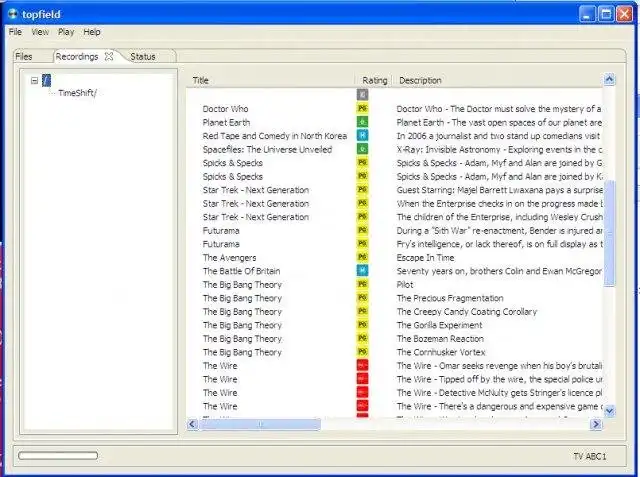Click the grey rating icon in first row
Image resolution: width=640 pixels, height=477 pixels.
pyautogui.click(x=362, y=95)
